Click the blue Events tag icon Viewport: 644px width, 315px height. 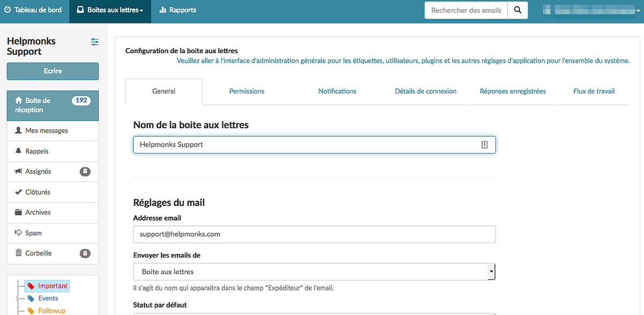pos(31,298)
